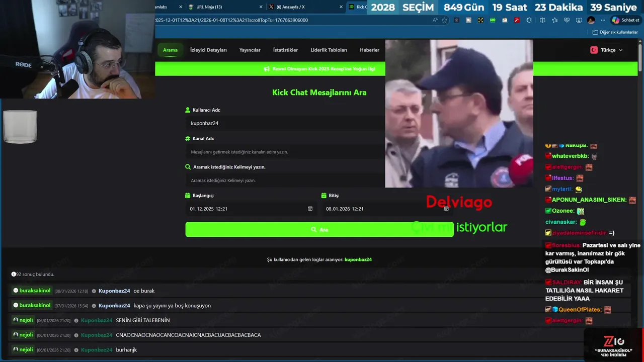Click the Z10 BURAKSAKINOL discount banner
644x362 pixels.
(613, 345)
